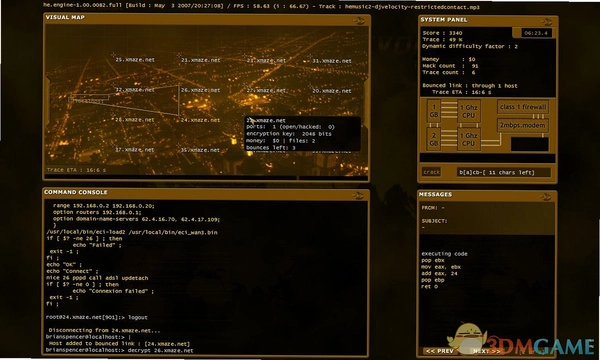600x360 pixels.
Task: Select the lower 1 Ghz CPU
Action: coord(468,139)
